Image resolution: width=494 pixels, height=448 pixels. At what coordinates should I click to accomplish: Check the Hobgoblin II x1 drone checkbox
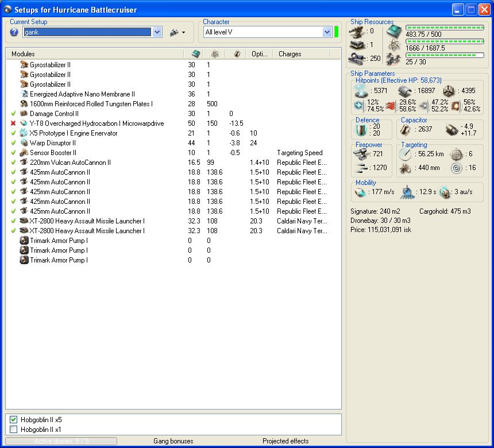point(13,429)
